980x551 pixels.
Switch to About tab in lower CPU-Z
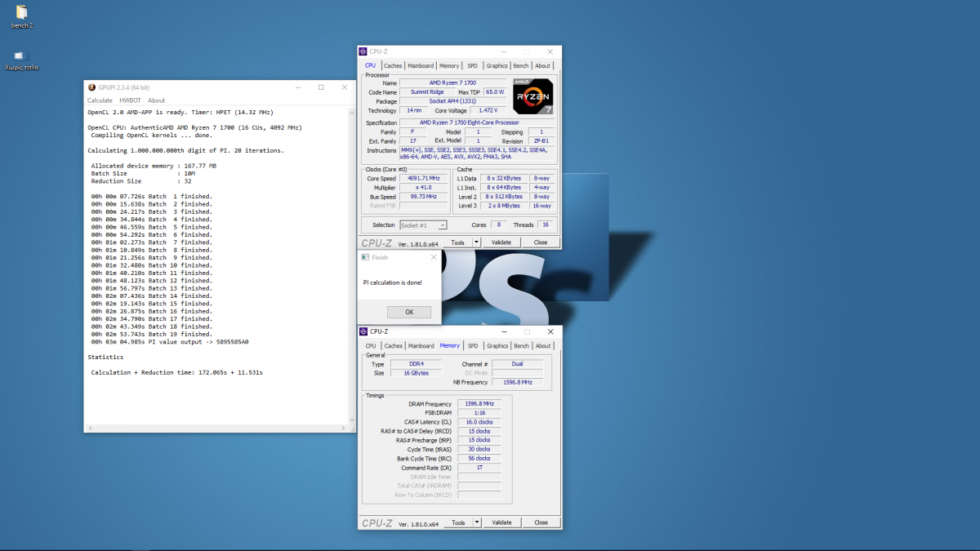coord(543,346)
